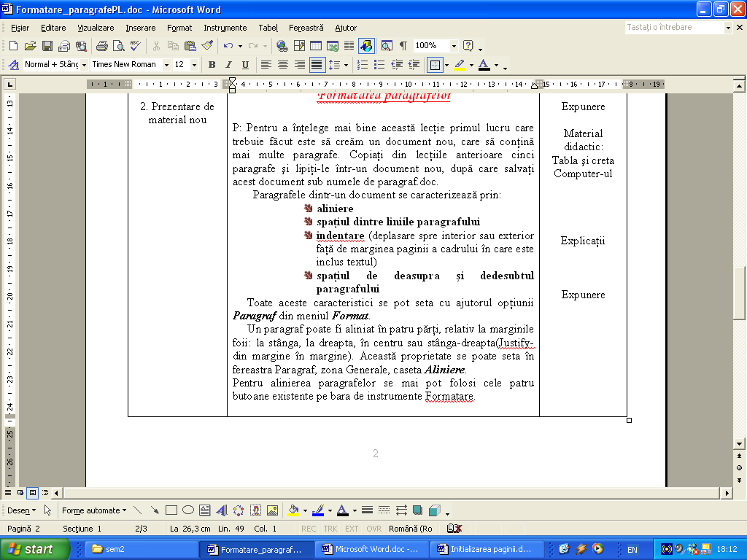Screen dimensions: 747x560
Task: Toggle Bold formatting
Action: point(212,65)
